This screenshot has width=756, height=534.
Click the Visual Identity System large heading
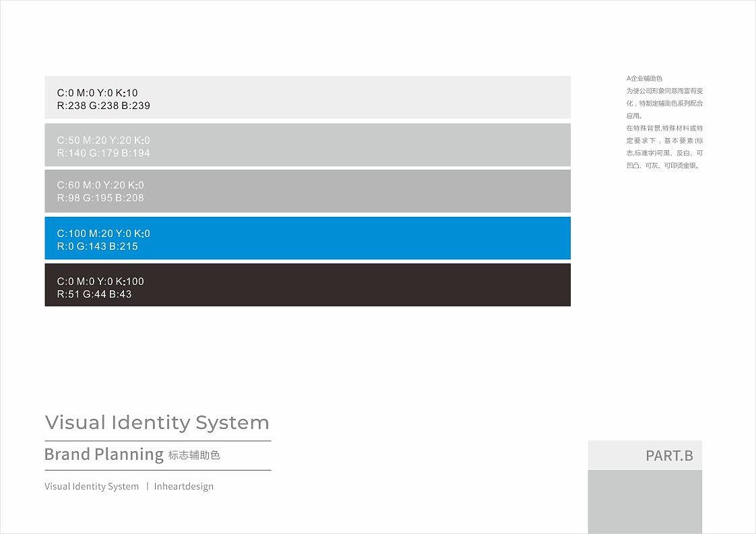click(157, 423)
